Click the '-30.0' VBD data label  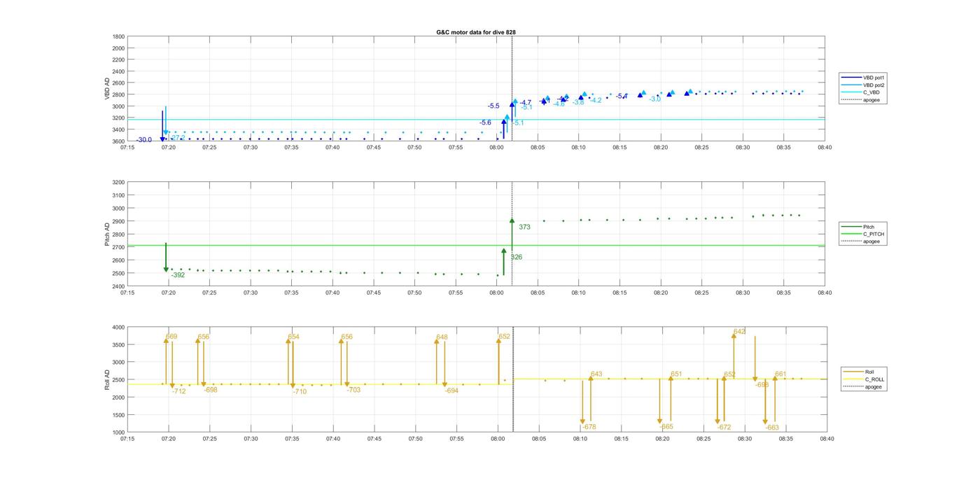pos(143,140)
